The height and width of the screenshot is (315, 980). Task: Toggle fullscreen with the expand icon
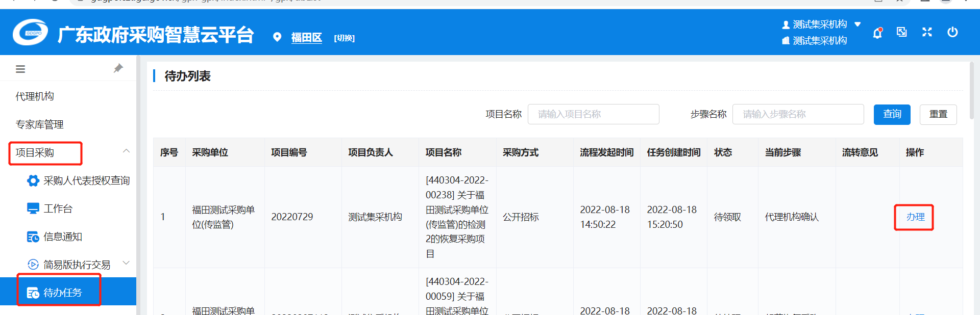coord(927,32)
